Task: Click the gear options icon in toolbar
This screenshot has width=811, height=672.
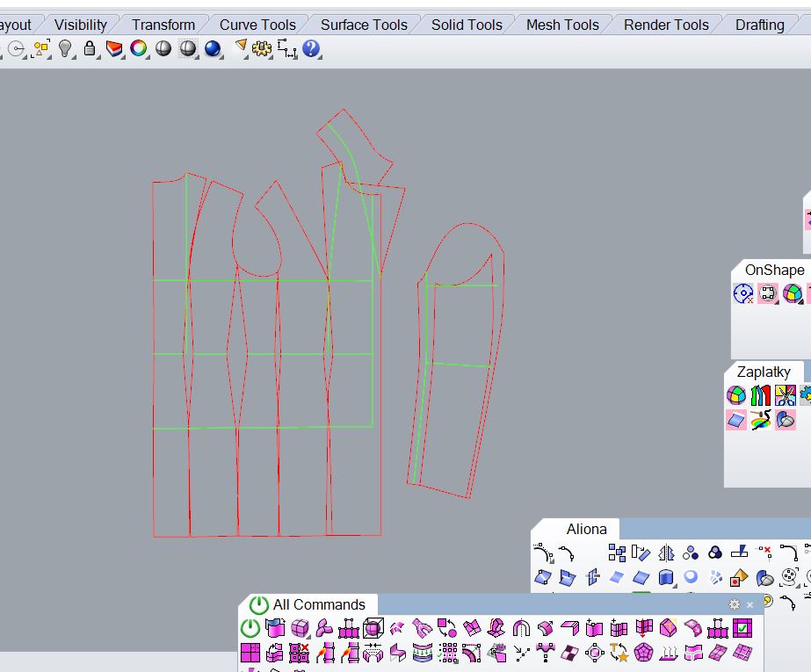Action: (x=262, y=48)
